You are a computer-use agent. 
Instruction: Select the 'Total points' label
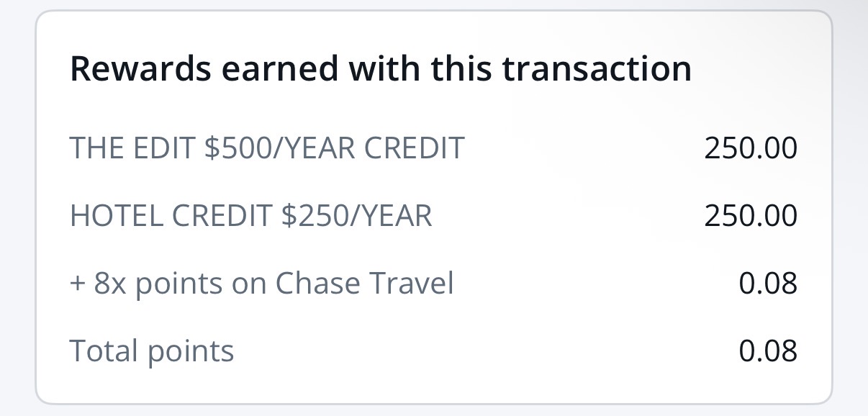click(152, 351)
